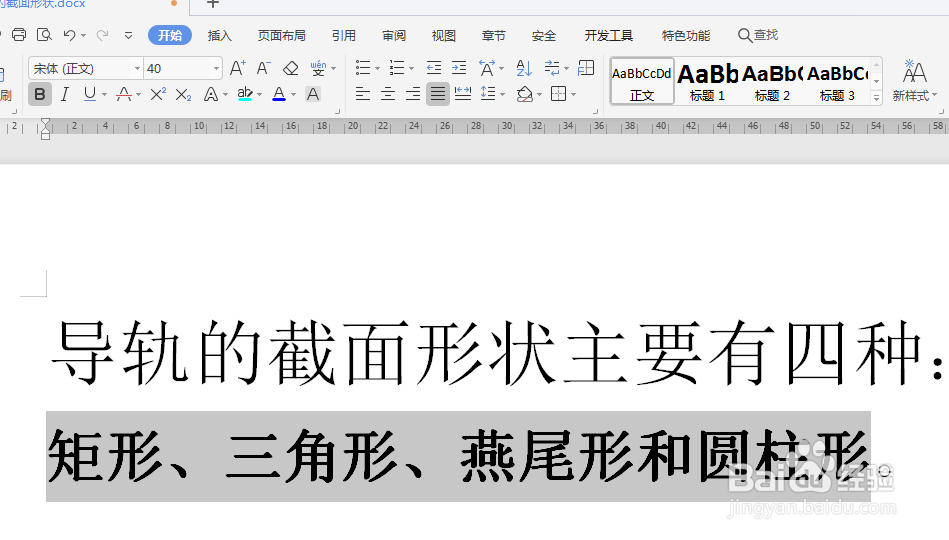Open the 页面布局 tab
This screenshot has width=949, height=540.
pos(281,36)
